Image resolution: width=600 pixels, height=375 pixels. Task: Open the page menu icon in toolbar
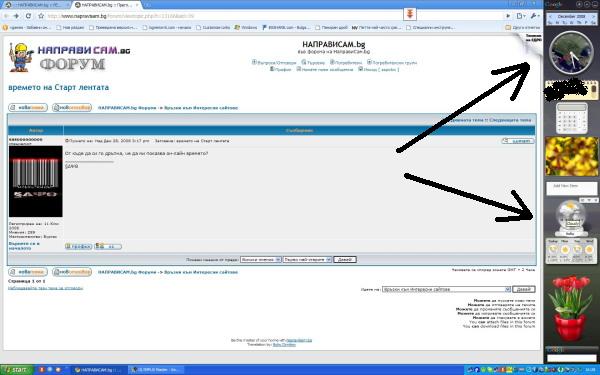coord(521,16)
